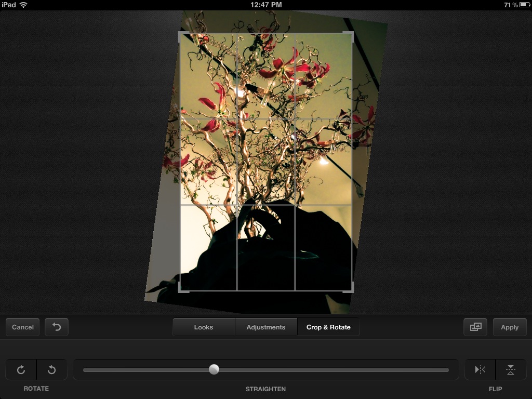
Task: Tap the undo arrow next to Cancel
Action: (x=57, y=327)
